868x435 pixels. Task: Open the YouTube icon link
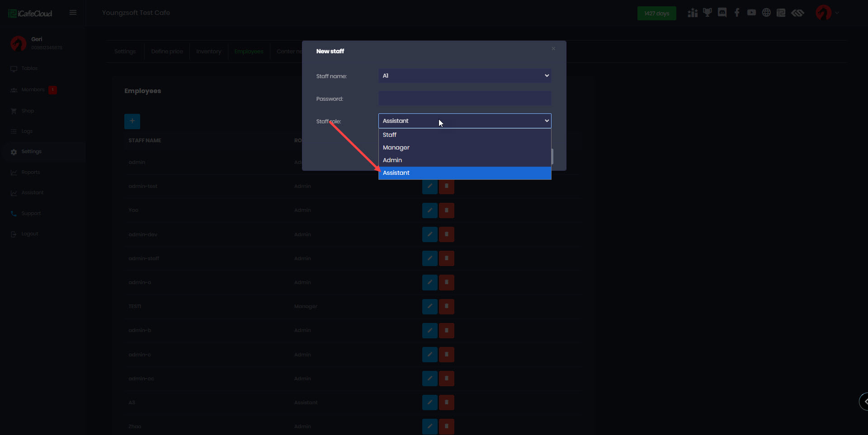point(751,13)
